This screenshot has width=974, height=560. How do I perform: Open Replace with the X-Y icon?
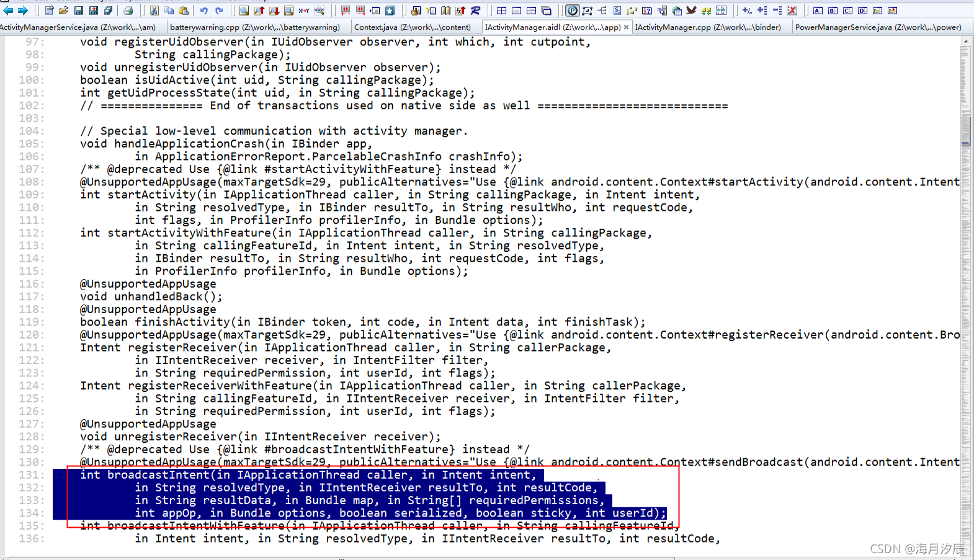(x=303, y=11)
